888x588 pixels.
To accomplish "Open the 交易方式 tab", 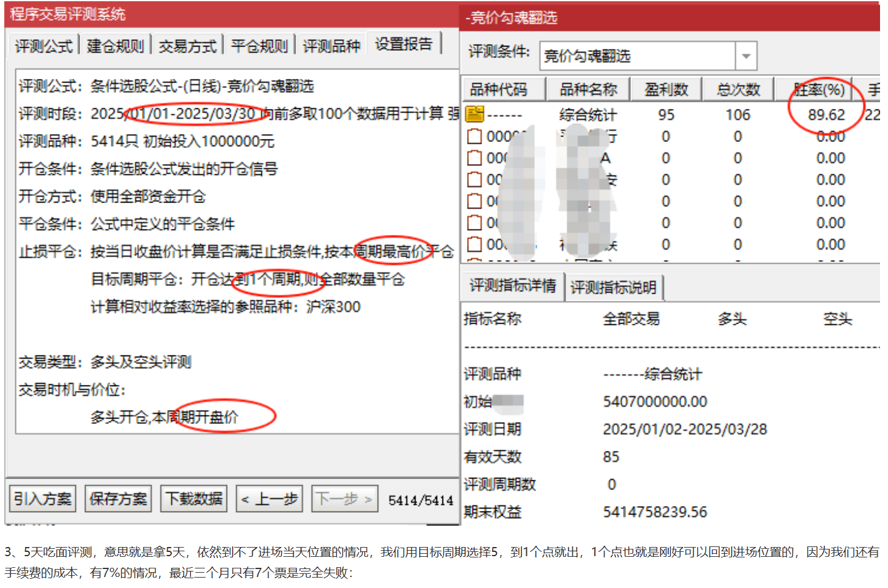I will coord(187,43).
